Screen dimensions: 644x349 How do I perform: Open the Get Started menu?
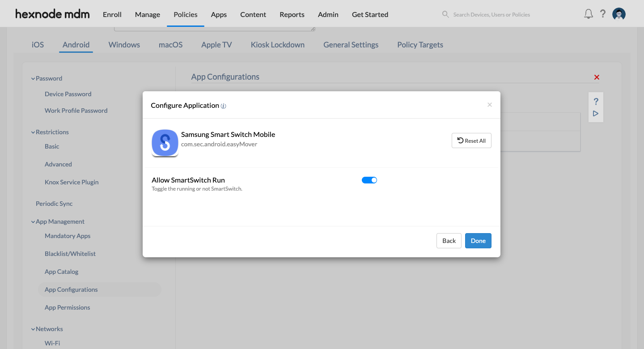(x=370, y=14)
